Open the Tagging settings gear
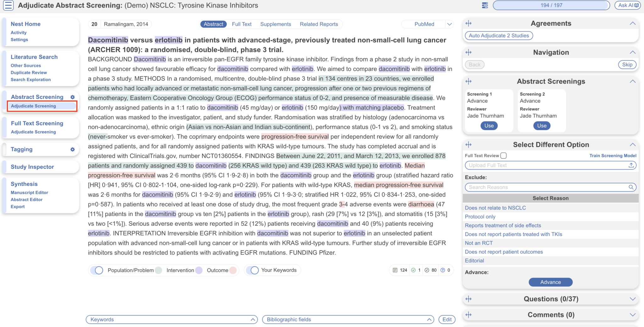 tap(73, 149)
